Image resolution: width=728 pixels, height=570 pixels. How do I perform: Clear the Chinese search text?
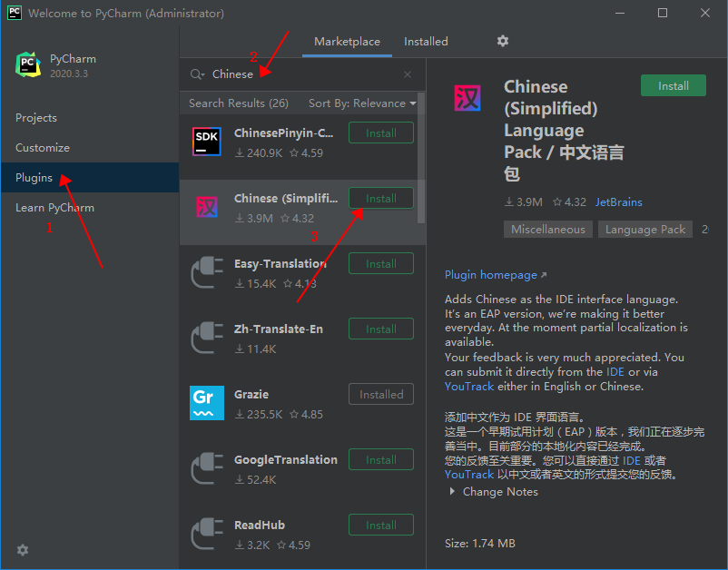coord(408,74)
